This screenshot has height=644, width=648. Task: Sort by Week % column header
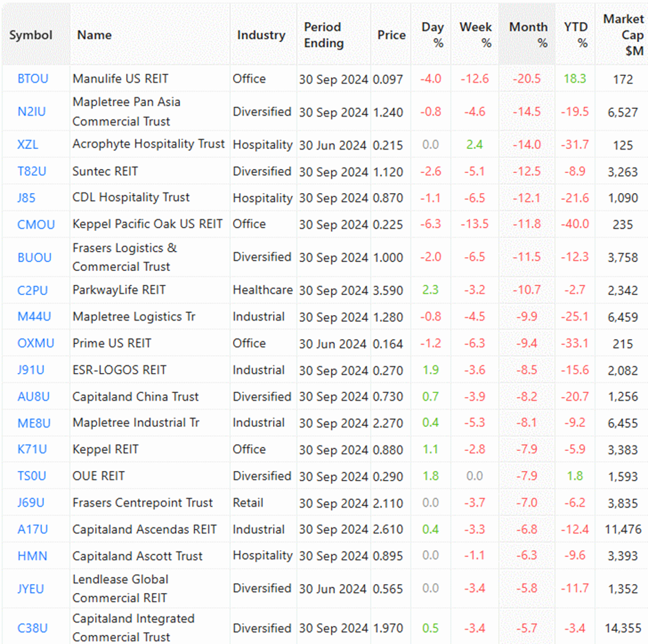point(476,35)
